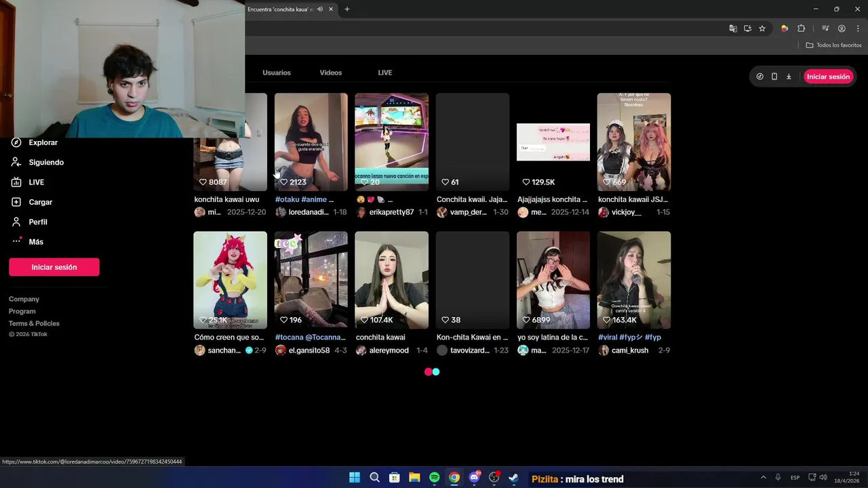Open the Terms & Policies footer link
Viewport: 868px width, 488px height.
click(34, 323)
